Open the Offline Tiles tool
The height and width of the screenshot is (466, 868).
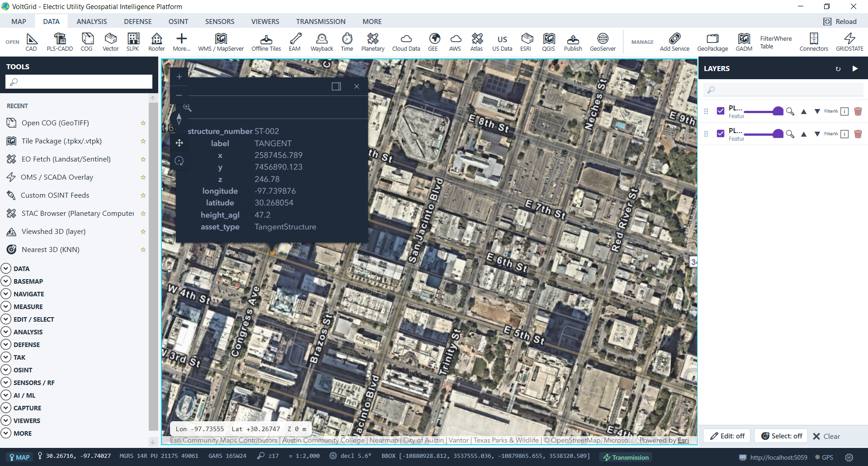click(x=266, y=42)
